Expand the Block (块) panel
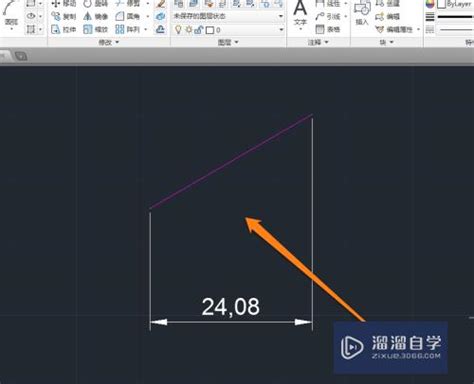 point(387,42)
